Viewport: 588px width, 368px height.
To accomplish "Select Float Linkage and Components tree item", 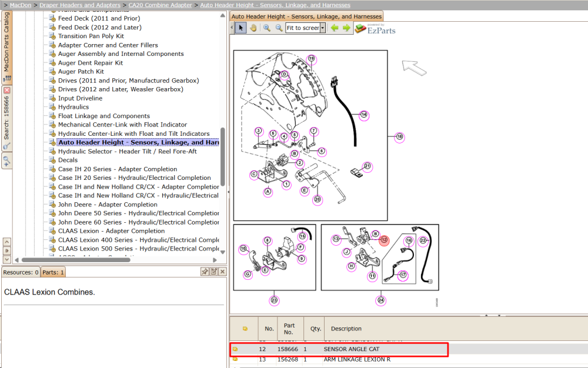I will pos(104,116).
